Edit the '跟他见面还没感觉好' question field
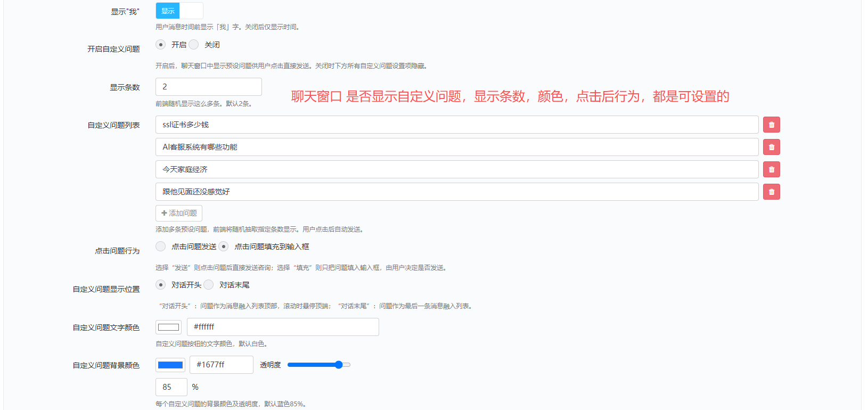 pos(457,192)
